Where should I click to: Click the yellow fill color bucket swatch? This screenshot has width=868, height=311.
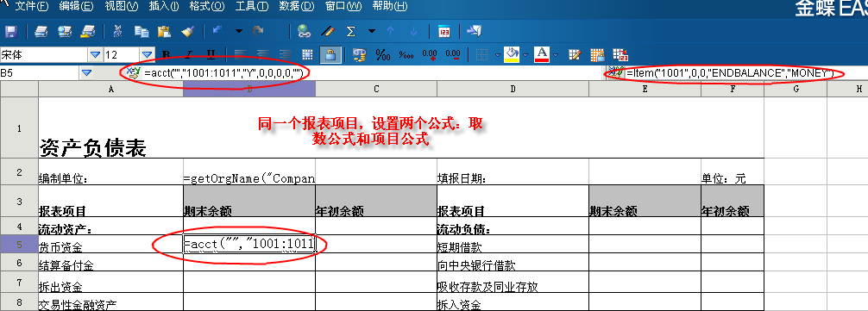[512, 54]
